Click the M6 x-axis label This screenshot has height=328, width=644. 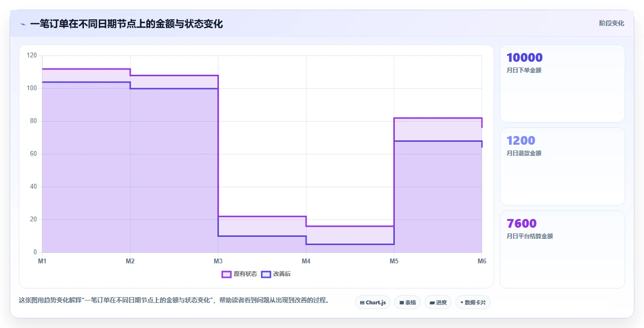point(482,261)
